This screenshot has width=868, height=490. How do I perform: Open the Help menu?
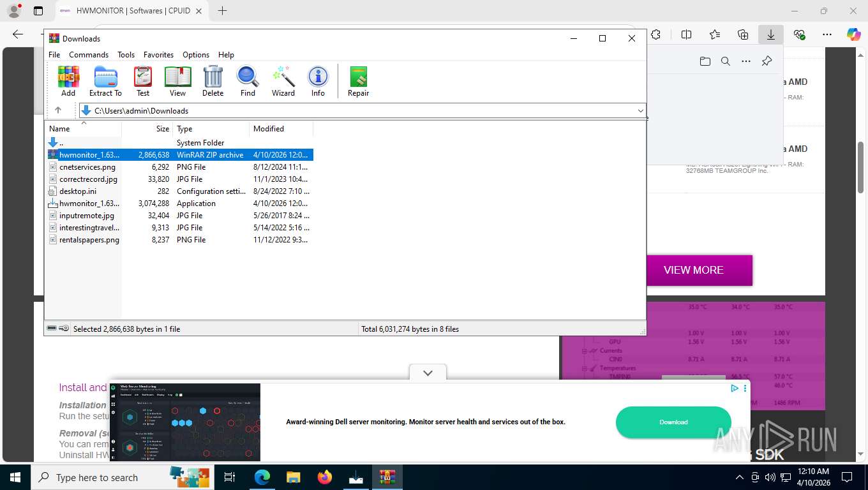pos(226,55)
